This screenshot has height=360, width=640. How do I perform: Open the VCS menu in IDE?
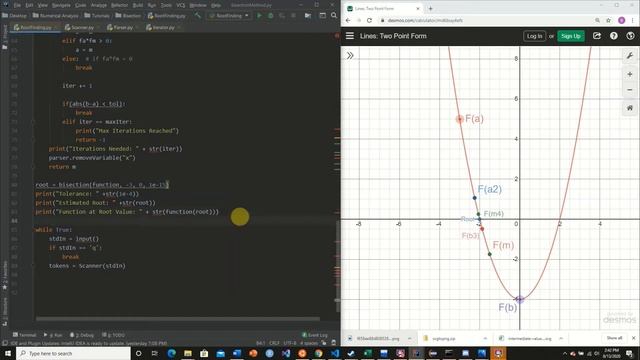pos(181,5)
